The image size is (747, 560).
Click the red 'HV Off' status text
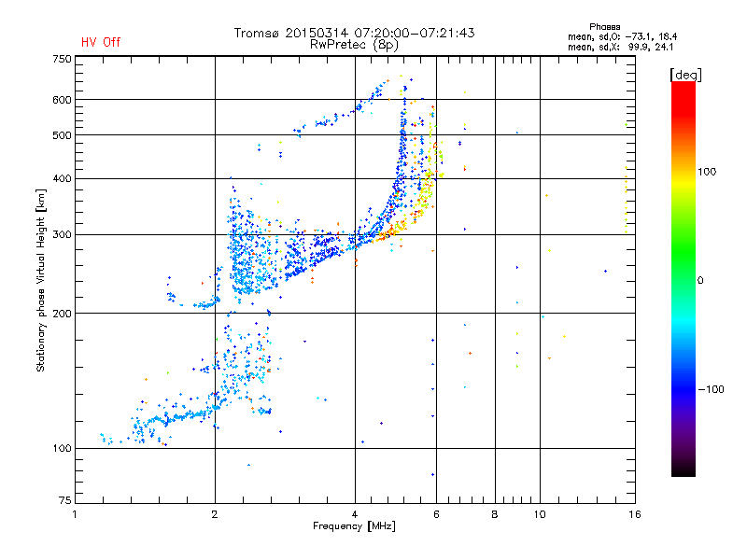click(x=101, y=42)
